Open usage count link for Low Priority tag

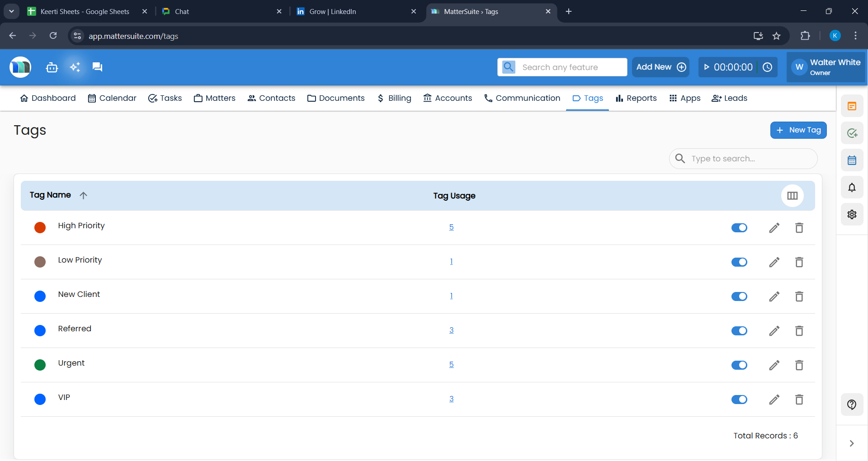click(452, 261)
